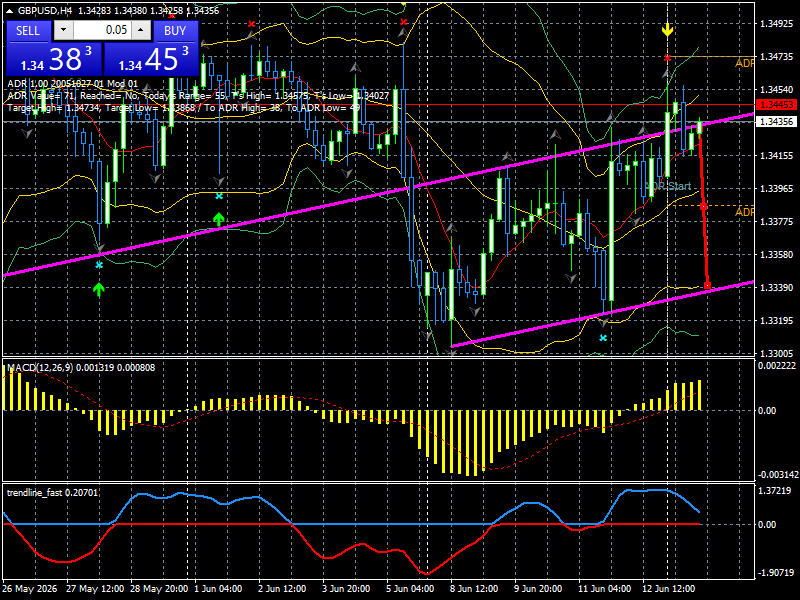Screen dimensions: 800x600
Task: Click the SELL one-click trading button
Action: pyautogui.click(x=28, y=31)
